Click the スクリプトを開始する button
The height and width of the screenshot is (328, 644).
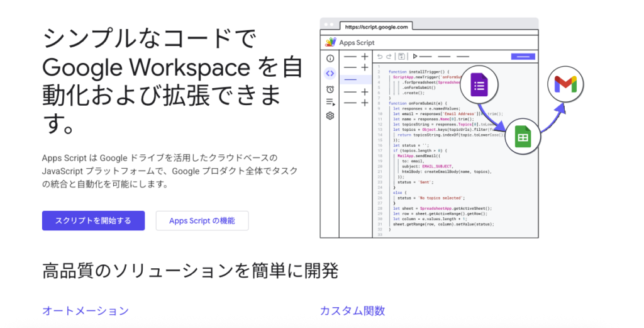pyautogui.click(x=93, y=220)
